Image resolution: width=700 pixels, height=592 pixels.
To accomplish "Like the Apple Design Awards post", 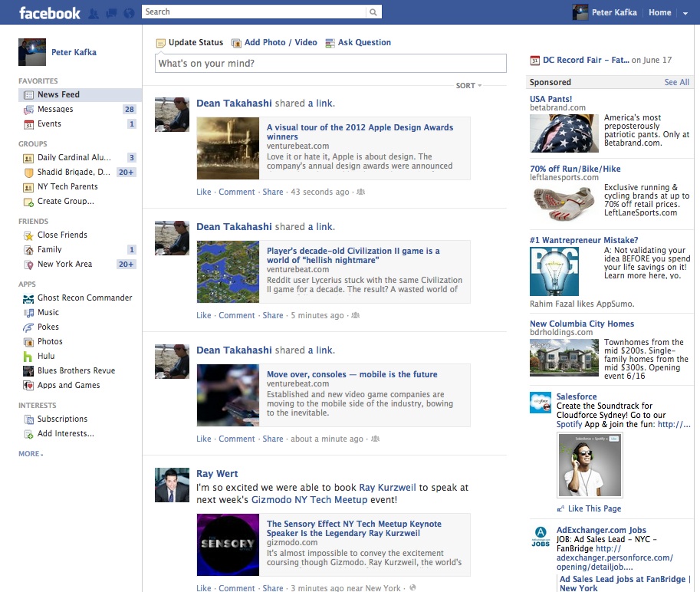I will click(204, 192).
